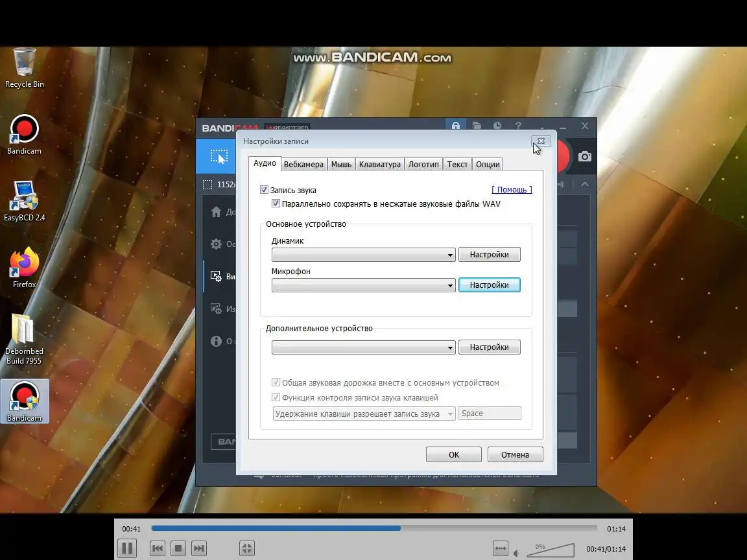Switch to the Опции tab
The image size is (747, 560).
(488, 164)
